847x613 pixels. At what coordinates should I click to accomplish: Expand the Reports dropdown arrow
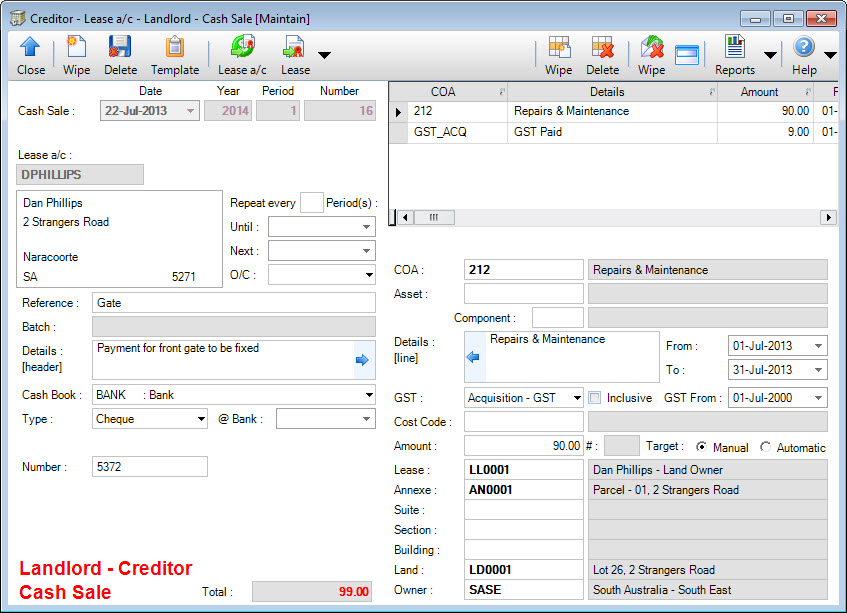(x=771, y=55)
